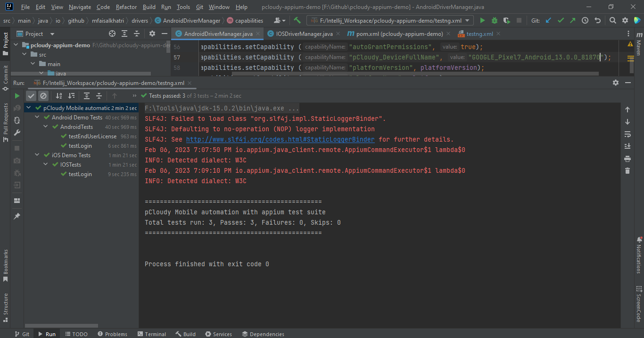This screenshot has height=338, width=644.
Task: Sort test results by duration
Action: (x=71, y=96)
